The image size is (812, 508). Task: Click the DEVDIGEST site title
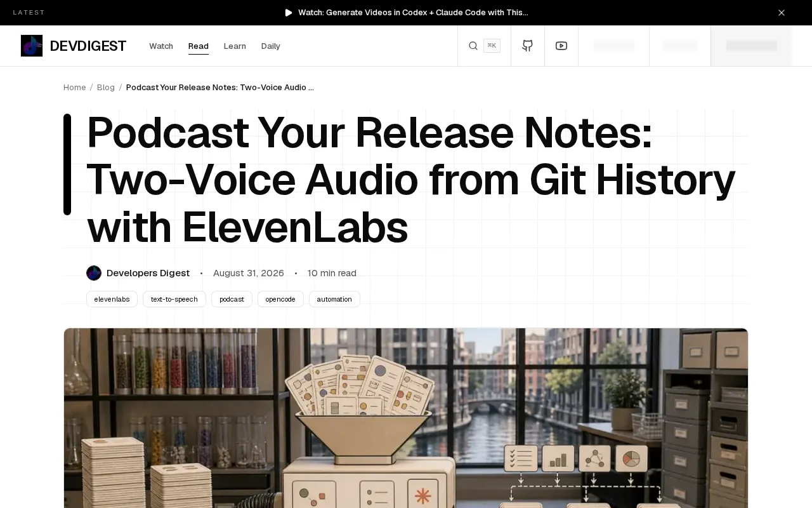[x=88, y=46]
